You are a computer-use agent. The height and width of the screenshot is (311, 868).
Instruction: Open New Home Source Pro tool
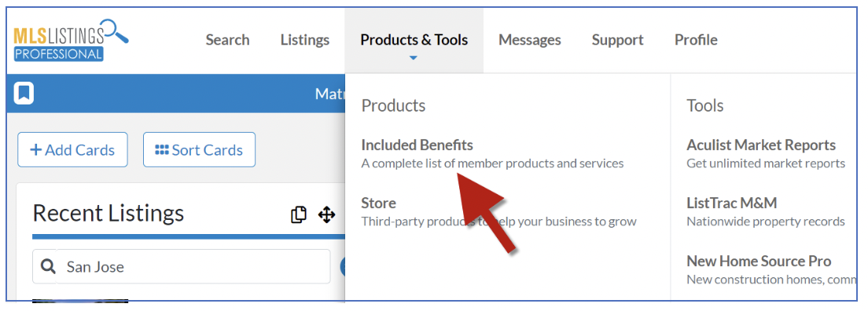tap(759, 261)
